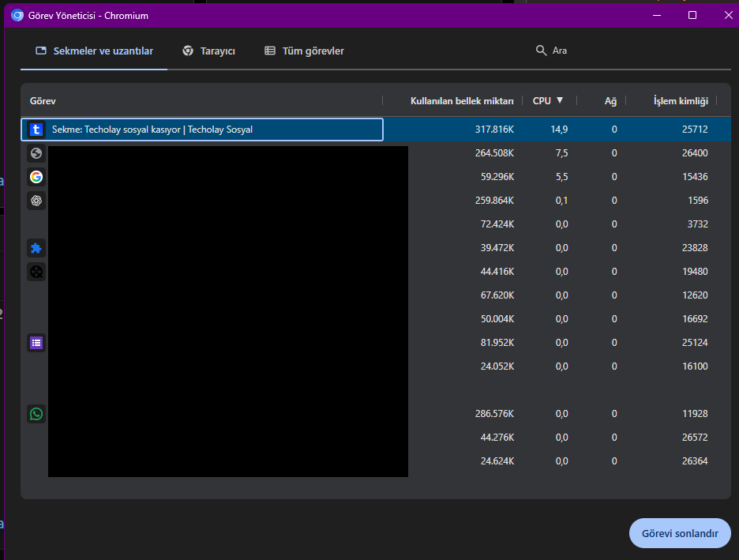Select the memory value 264.508K
The height and width of the screenshot is (560, 739).
point(494,153)
